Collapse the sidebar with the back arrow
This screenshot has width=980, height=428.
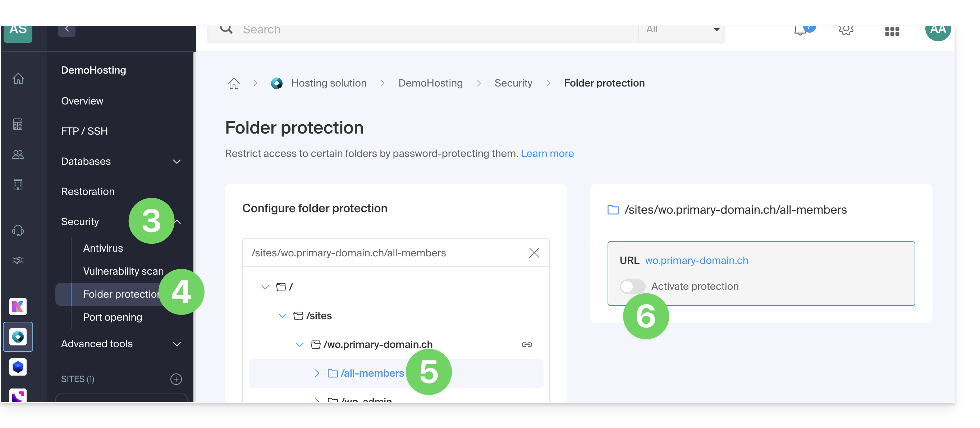click(67, 29)
